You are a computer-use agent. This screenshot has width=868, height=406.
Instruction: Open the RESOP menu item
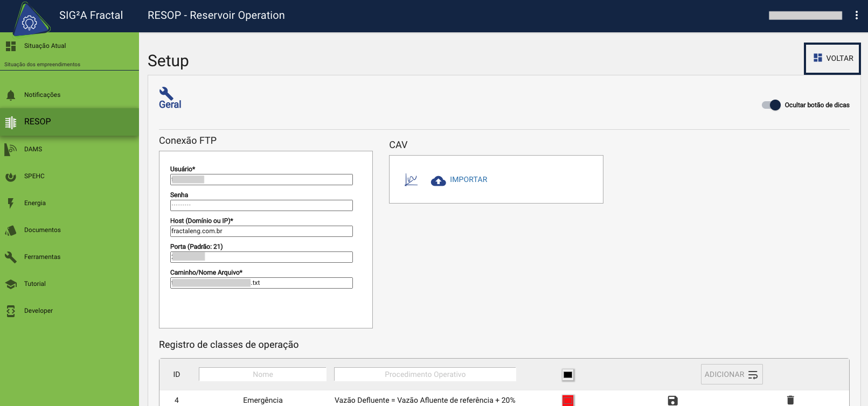38,122
